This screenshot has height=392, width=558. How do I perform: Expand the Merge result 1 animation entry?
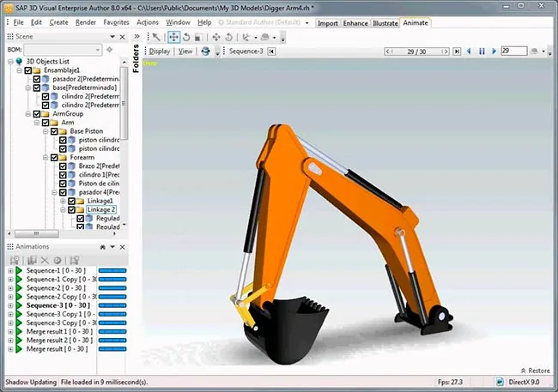click(10, 332)
